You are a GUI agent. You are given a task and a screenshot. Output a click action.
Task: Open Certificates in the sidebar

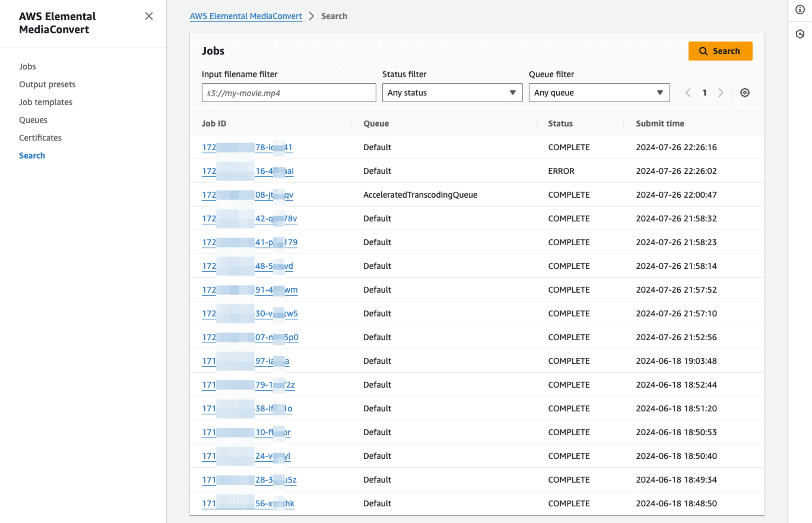40,138
